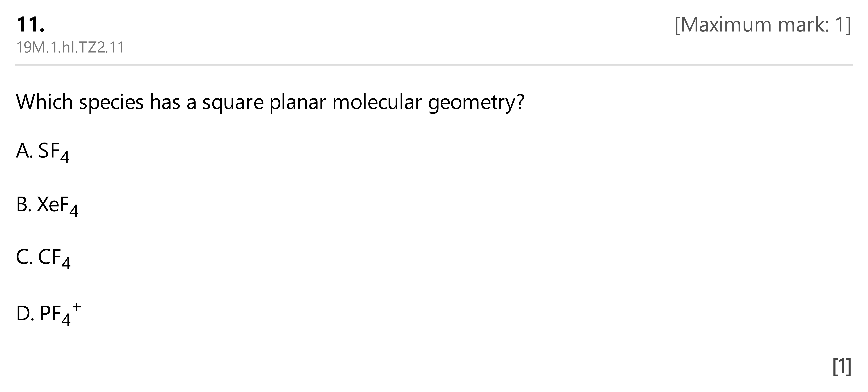Screen dimensions: 868x392
Task: Click the horizontal divider under the header
Action: coord(434,65)
